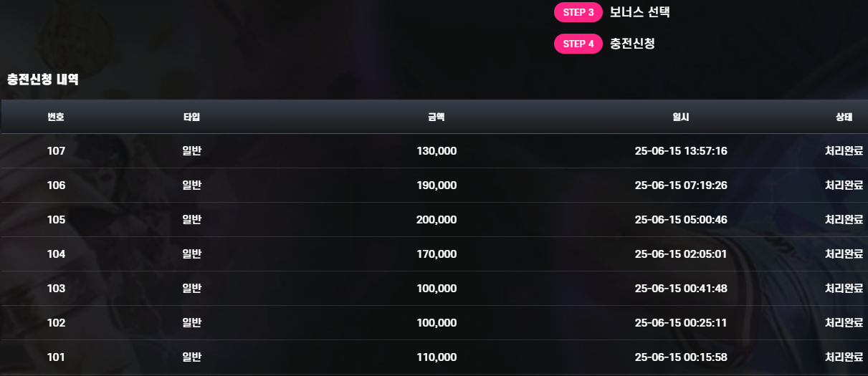Select the 25-06-15 00:25:11 timestamp

pyautogui.click(x=681, y=323)
